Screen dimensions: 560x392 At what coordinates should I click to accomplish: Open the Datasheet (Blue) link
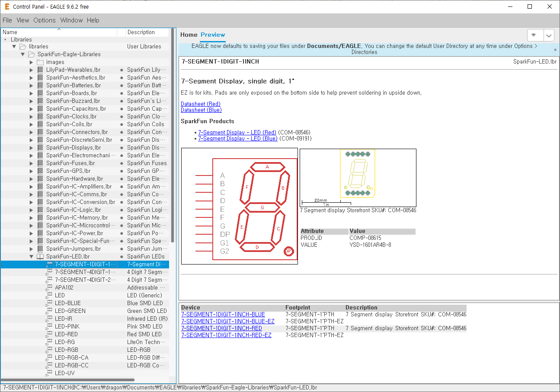tap(201, 110)
